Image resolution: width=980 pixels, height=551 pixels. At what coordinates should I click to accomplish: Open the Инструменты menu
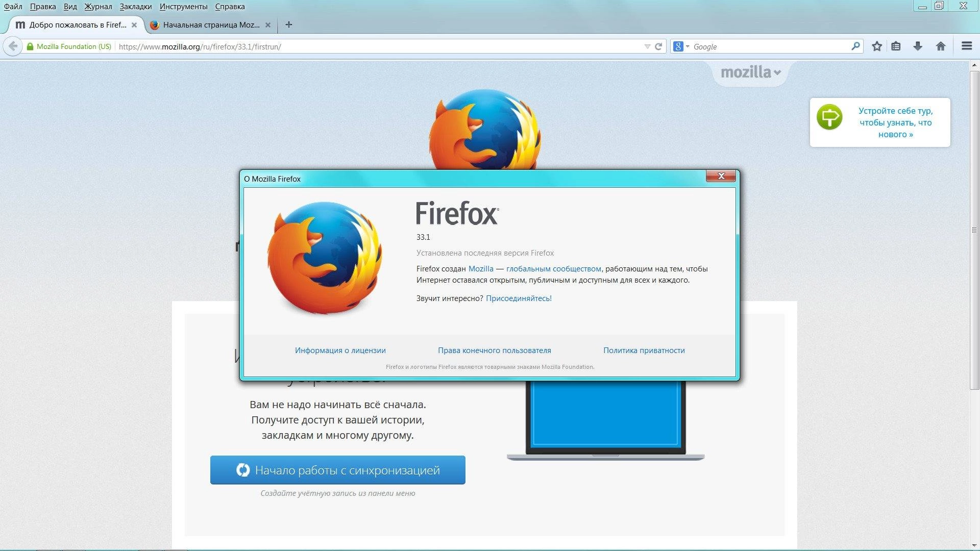point(183,7)
